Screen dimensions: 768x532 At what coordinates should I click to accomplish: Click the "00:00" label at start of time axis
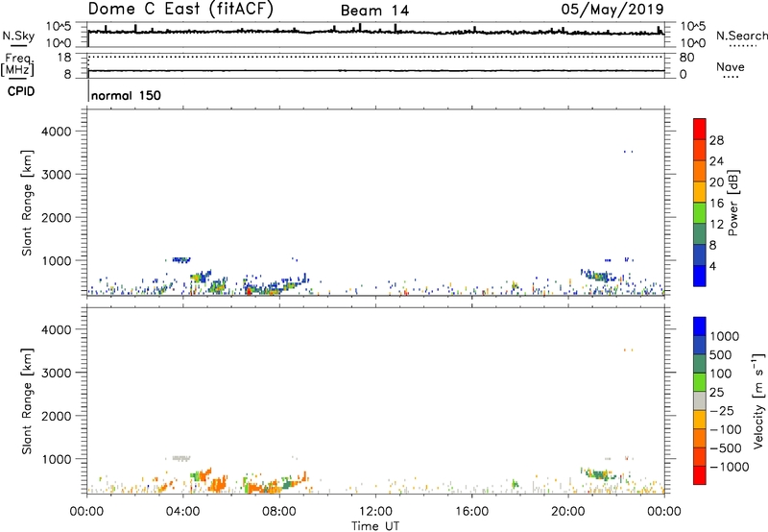pos(86,512)
